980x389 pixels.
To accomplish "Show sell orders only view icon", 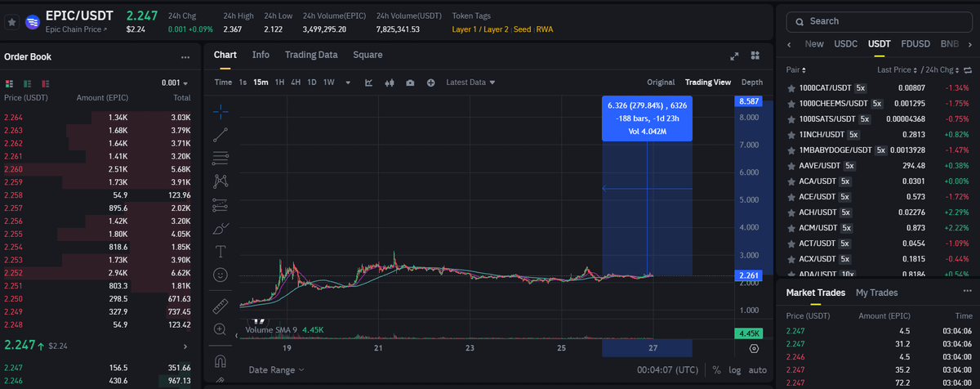I will [46, 83].
